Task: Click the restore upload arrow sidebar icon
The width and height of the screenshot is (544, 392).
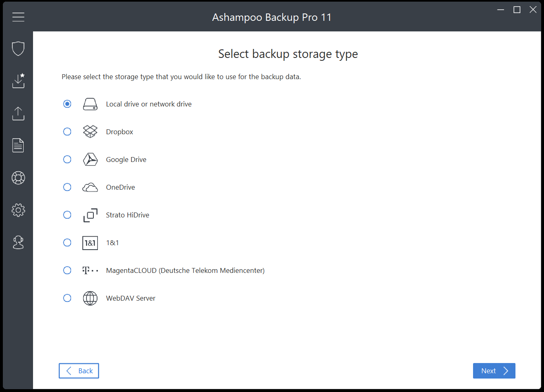Action: [18, 113]
